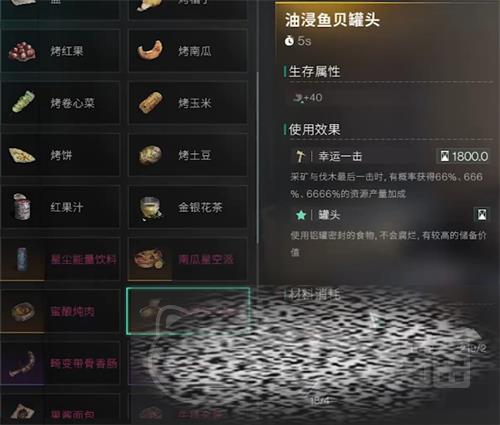Click the 1800.0 duration hourglass badge
The width and height of the screenshot is (500, 425).
[463, 156]
